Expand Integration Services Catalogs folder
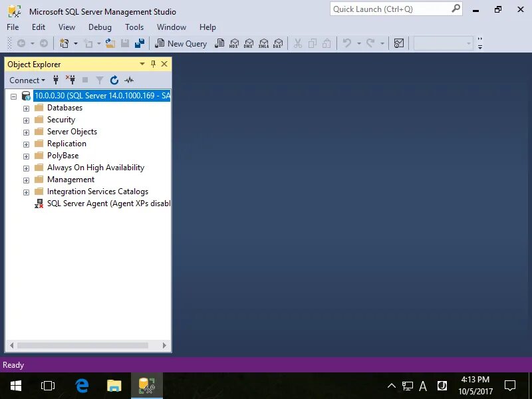Screen dimensions: 532x399 (x=26, y=192)
